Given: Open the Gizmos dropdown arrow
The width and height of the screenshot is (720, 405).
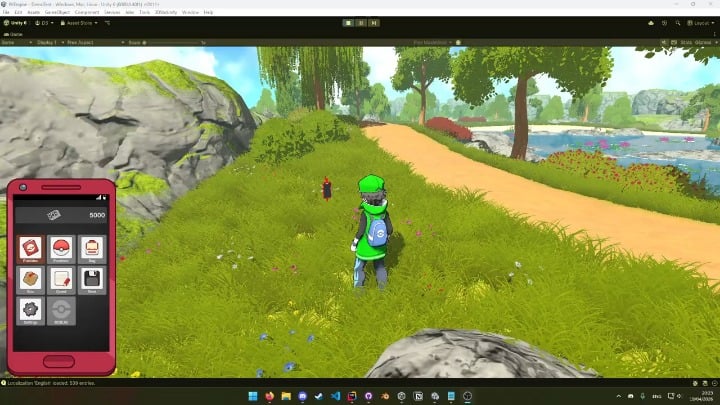Looking at the screenshot, I should (x=715, y=43).
